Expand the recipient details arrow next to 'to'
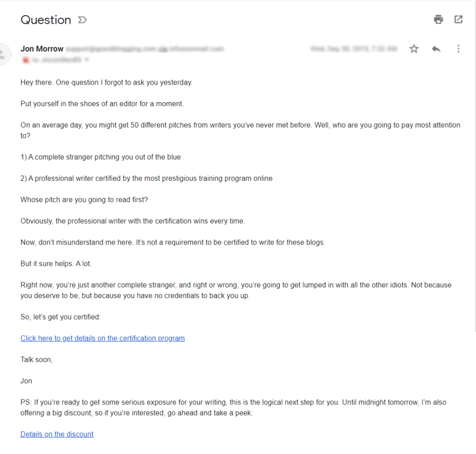 coord(87,59)
